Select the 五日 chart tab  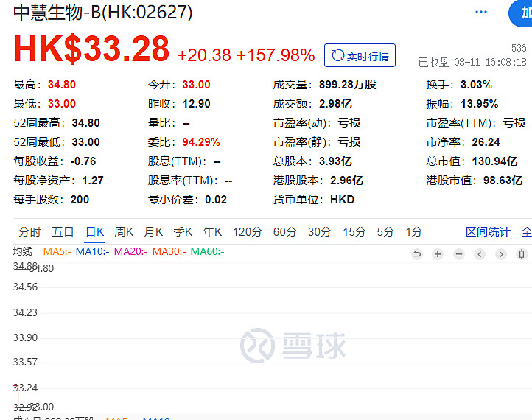(63, 232)
